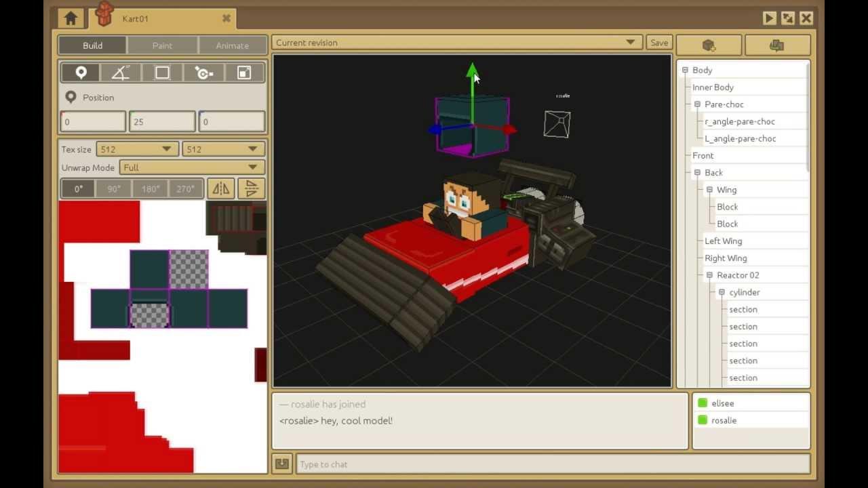Viewport: 868px width, 488px height.
Task: Close the Kart01 tab
Action: coord(226,19)
